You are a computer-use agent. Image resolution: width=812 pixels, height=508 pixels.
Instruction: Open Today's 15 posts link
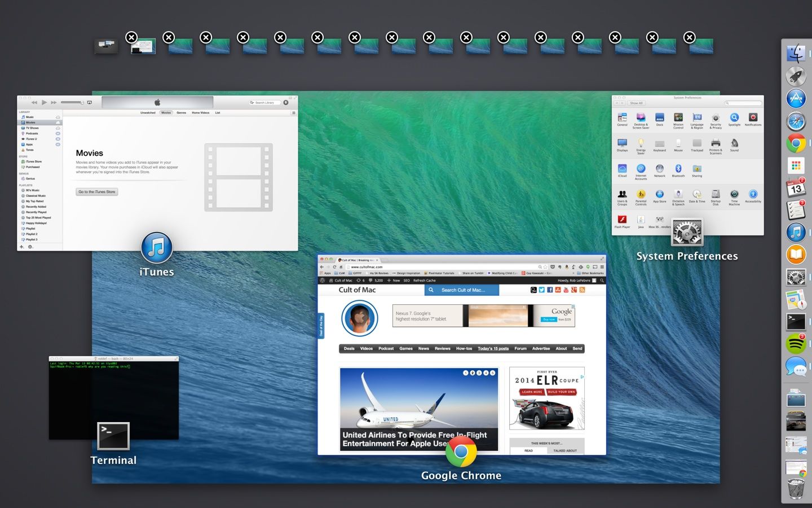pos(493,349)
